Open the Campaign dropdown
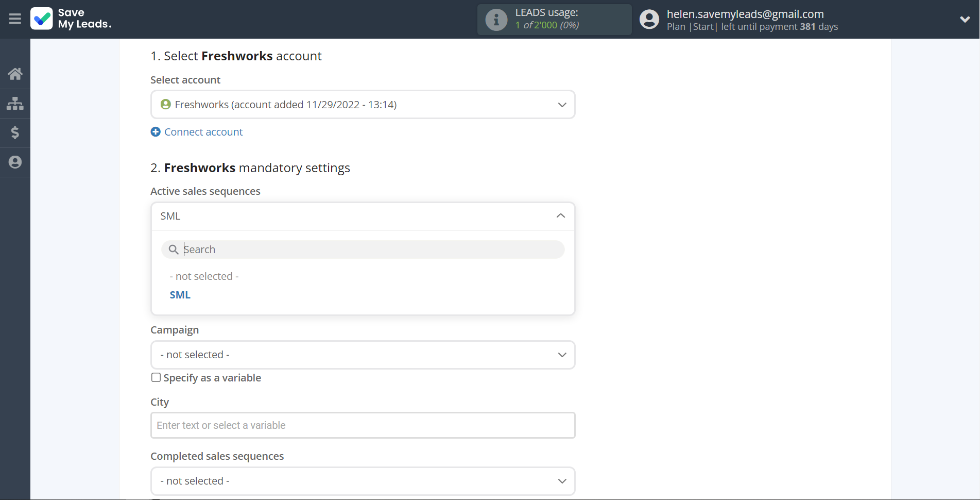Screen dimensions: 980x500 point(363,355)
